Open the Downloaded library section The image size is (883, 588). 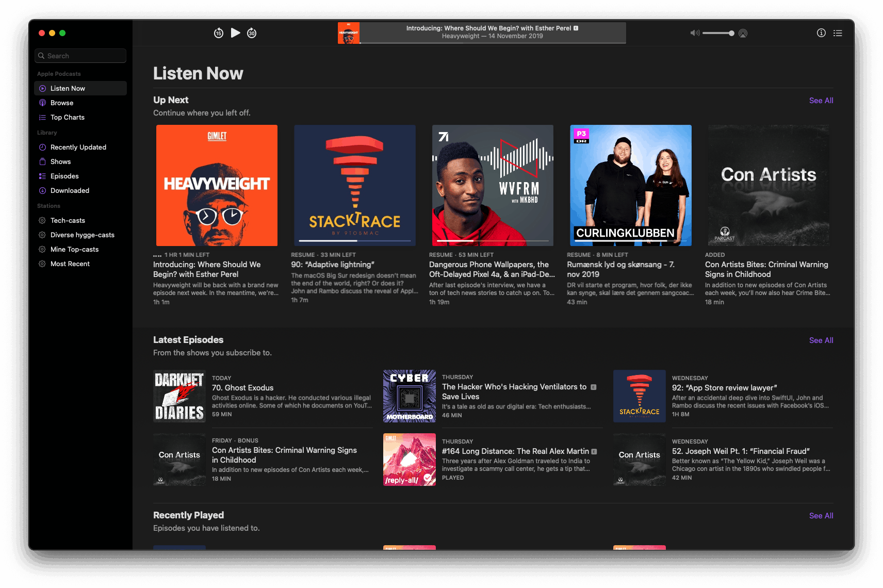pos(80,190)
